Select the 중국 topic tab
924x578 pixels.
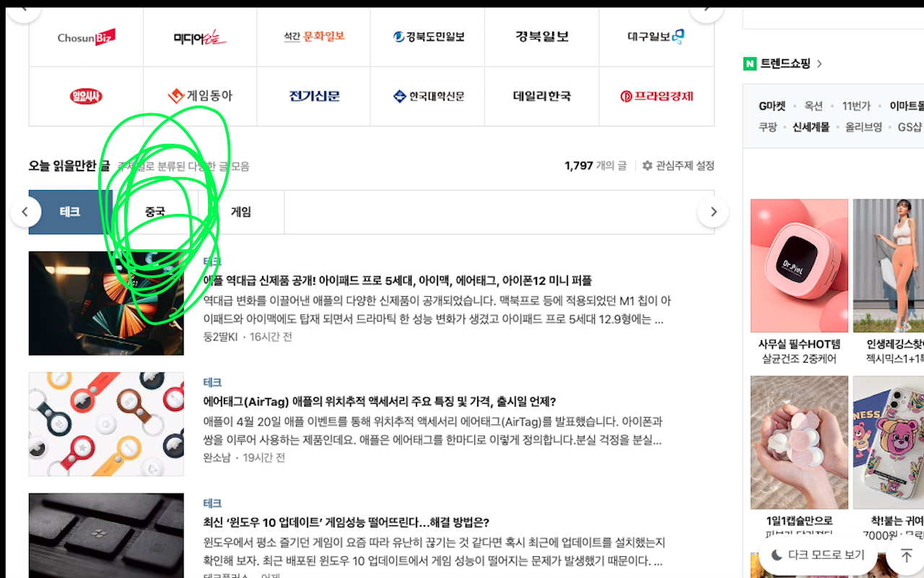(155, 212)
